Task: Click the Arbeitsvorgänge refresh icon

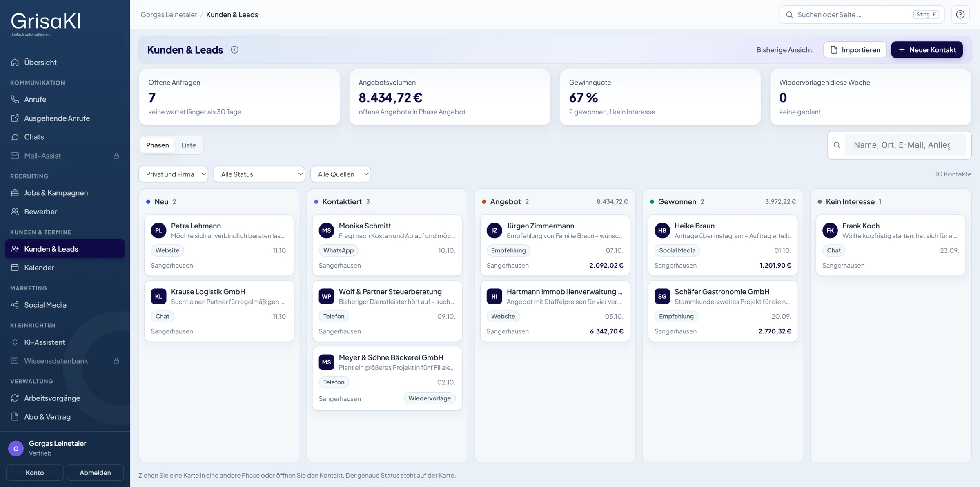Action: 15,398
